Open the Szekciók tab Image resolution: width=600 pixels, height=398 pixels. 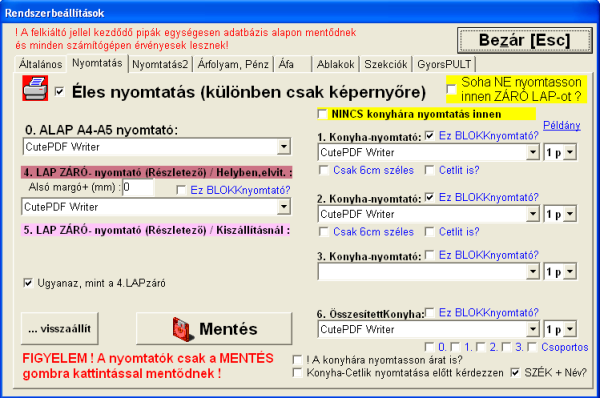tap(386, 64)
